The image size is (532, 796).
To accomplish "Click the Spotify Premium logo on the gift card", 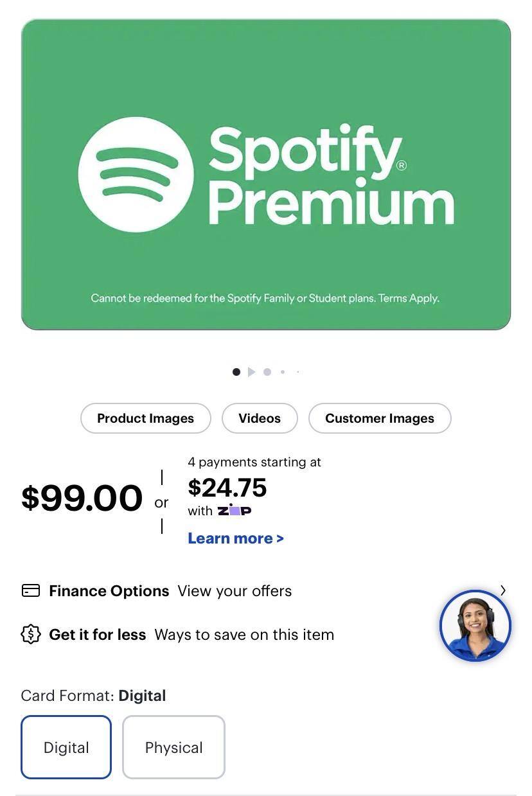I will click(266, 173).
